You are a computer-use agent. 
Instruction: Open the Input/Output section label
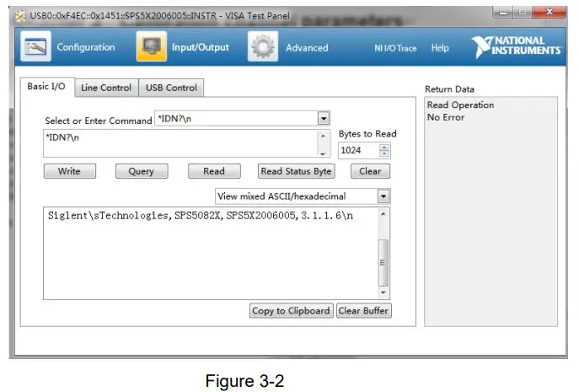click(x=200, y=47)
